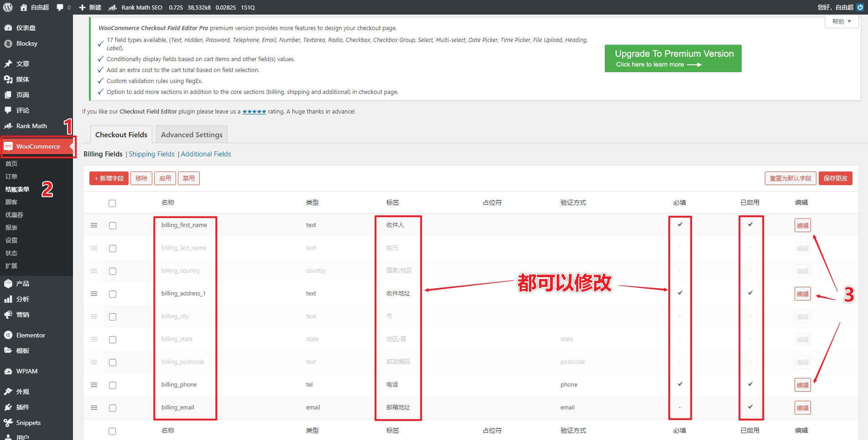Edit the billing_first_name field
Image resolution: width=868 pixels, height=440 pixels.
(x=802, y=226)
